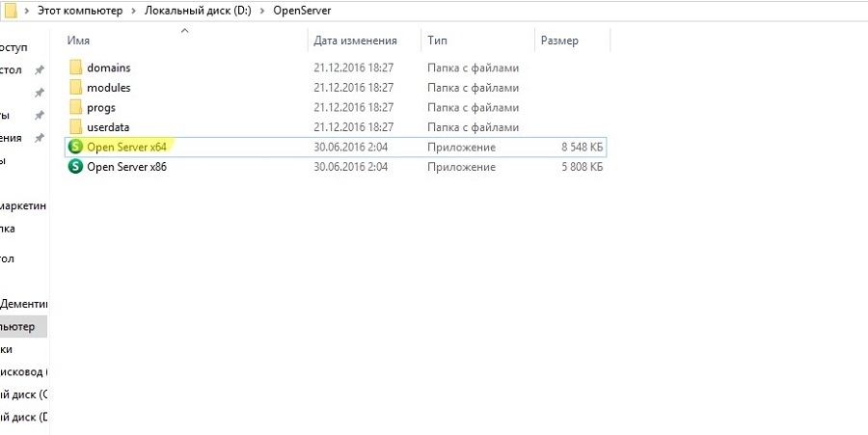Viewport: 868px width, 435px height.
Task: Select the Open Server x64 file name
Action: 126,148
